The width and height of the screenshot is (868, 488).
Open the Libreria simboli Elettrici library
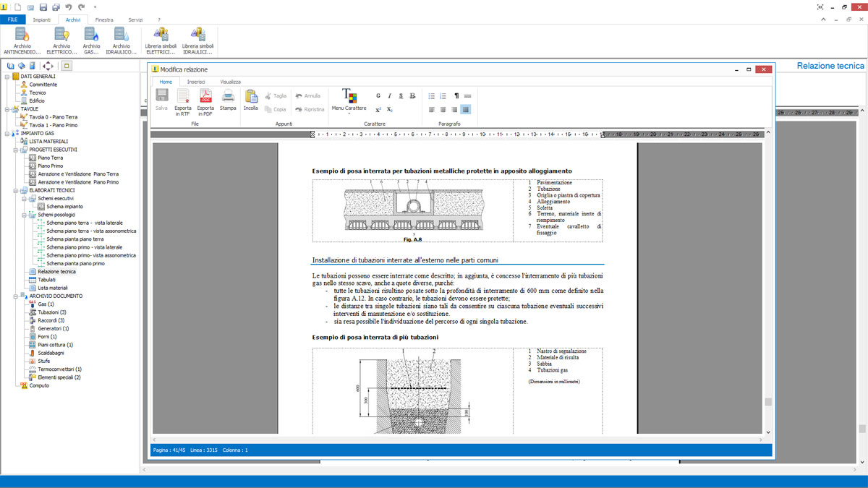pos(161,40)
